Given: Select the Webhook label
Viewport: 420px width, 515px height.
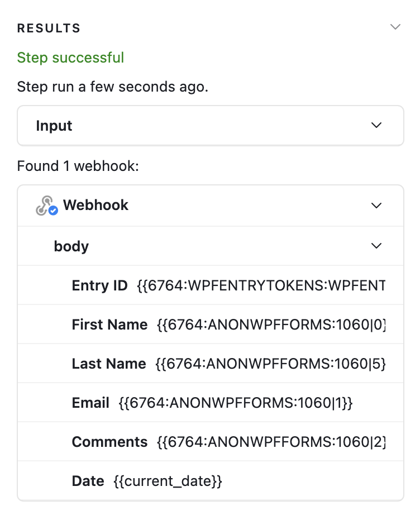Looking at the screenshot, I should click(x=96, y=206).
